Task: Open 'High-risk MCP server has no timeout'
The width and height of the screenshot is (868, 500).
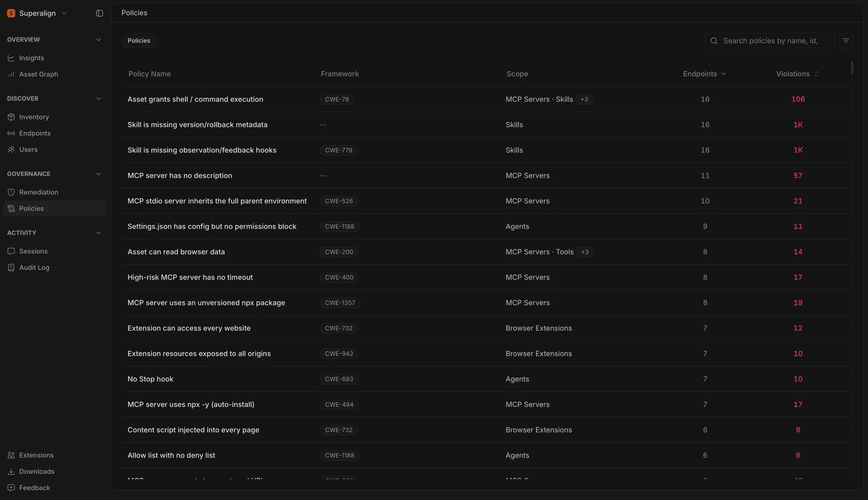Action: click(190, 277)
